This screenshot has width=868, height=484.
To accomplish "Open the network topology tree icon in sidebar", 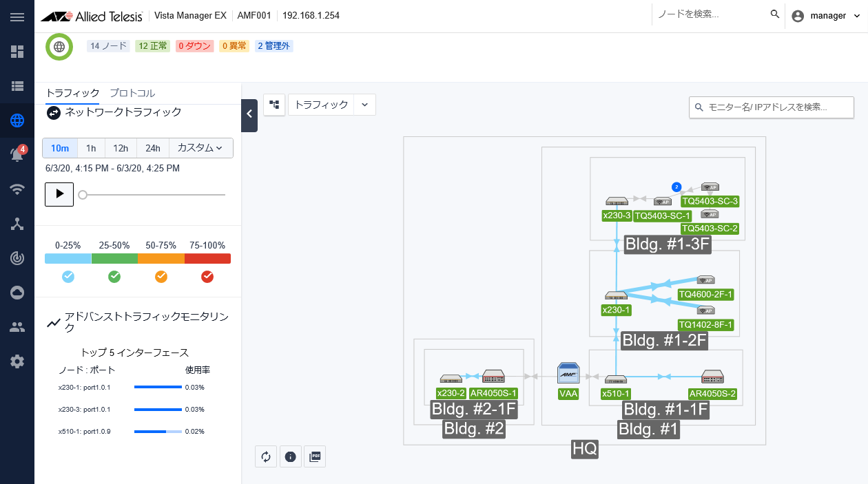I will click(17, 224).
